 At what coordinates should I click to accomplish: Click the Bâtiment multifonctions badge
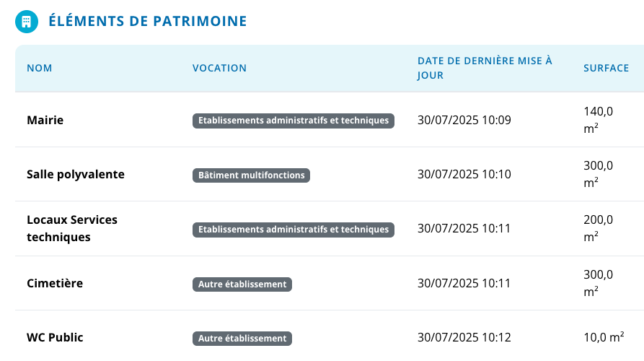(x=251, y=175)
